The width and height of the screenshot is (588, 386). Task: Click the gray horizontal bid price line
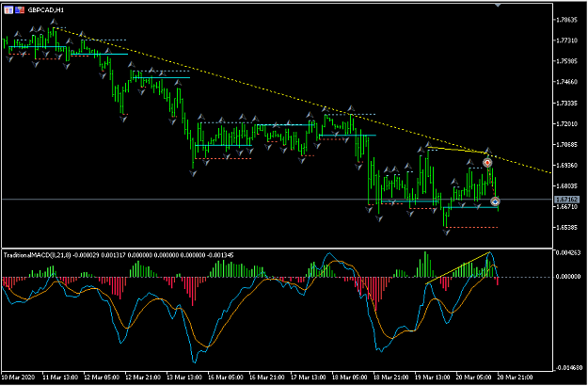(278, 200)
